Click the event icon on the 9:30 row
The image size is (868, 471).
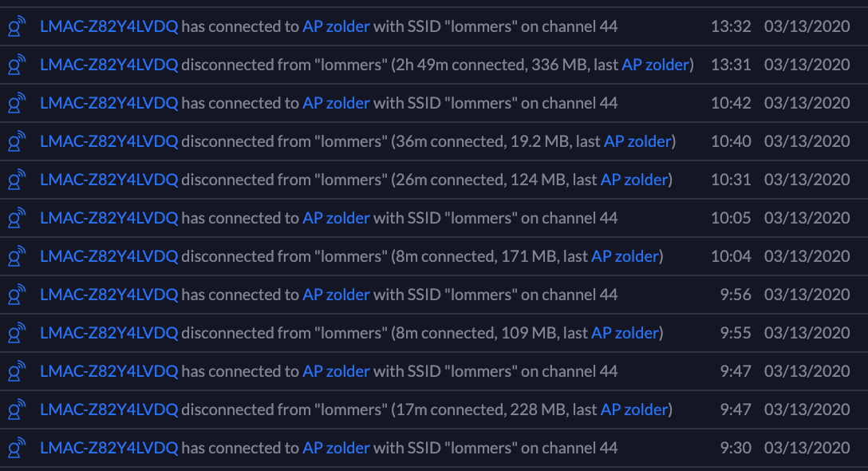click(x=17, y=448)
